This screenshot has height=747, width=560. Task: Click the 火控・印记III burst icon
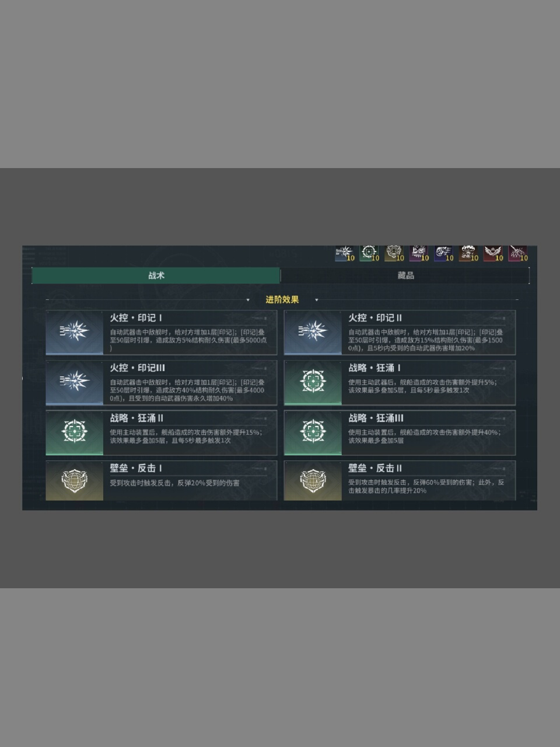(75, 382)
